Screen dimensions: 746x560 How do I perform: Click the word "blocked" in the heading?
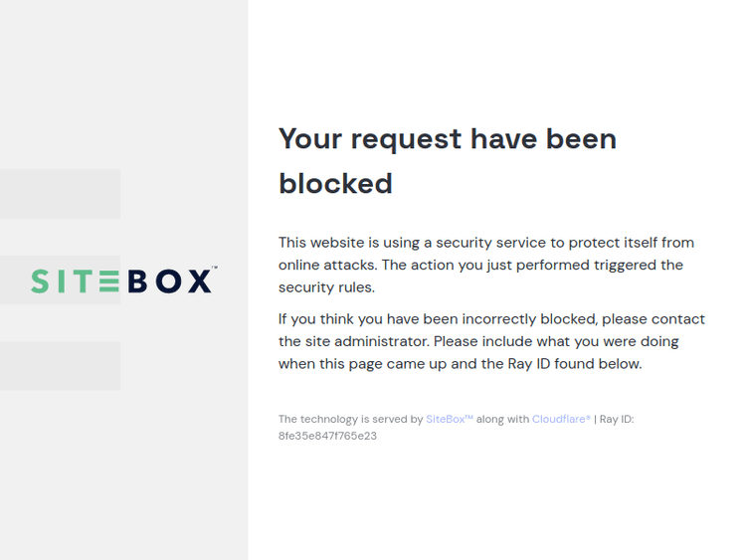tap(335, 184)
